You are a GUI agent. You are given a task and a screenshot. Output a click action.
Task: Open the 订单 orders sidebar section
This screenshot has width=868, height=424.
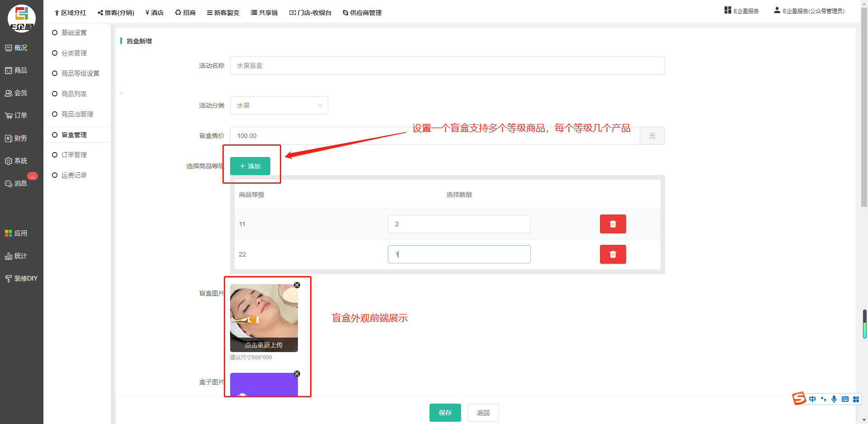(x=16, y=115)
